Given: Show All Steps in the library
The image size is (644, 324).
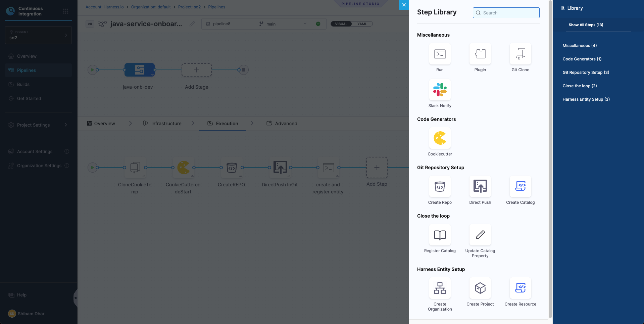Looking at the screenshot, I should pyautogui.click(x=586, y=25).
